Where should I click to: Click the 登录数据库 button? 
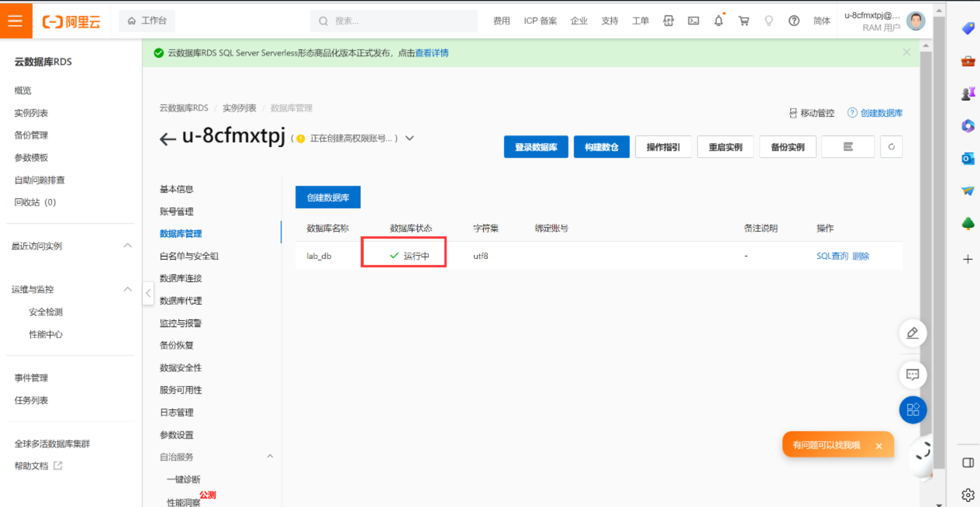(x=536, y=147)
